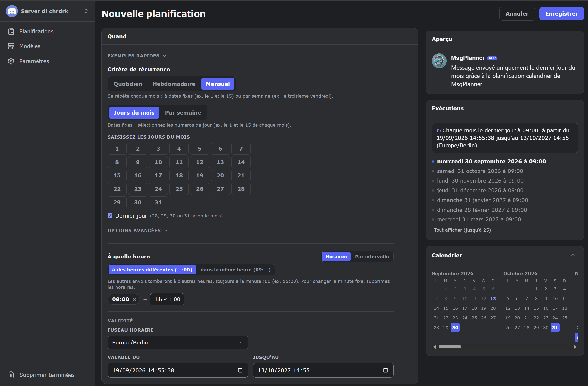Click highlighted 31 in Octobre 2026 calendar
Screen dimensions: 588x386
pyautogui.click(x=555, y=328)
